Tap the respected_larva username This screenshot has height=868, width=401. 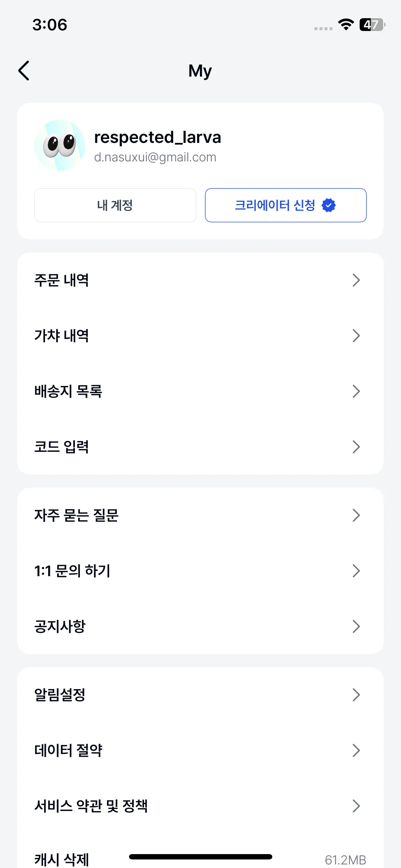coord(158,138)
